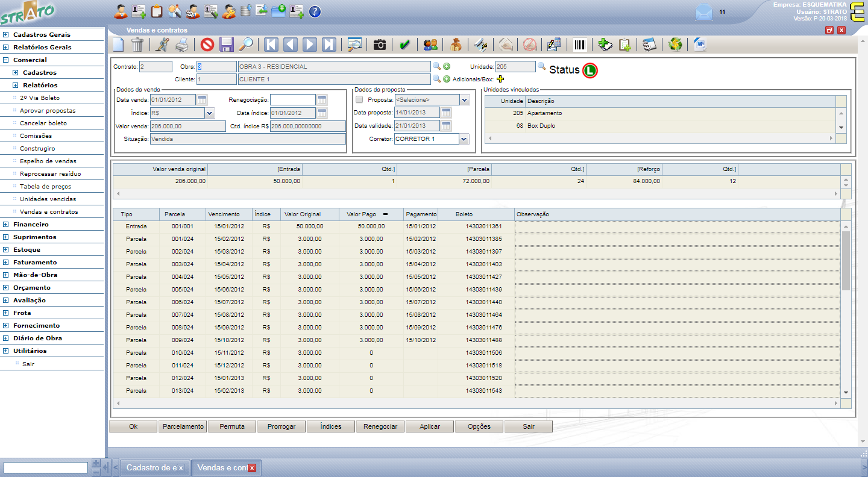
Task: Click the Renegociação date field
Action: pos(293,99)
